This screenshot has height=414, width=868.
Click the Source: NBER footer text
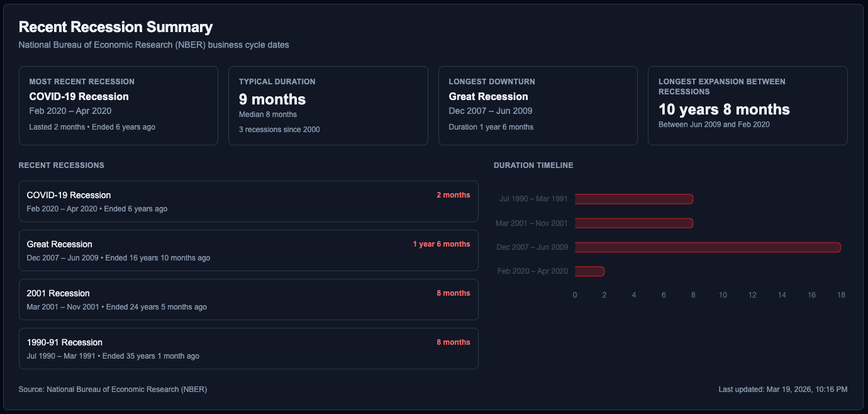click(x=113, y=389)
